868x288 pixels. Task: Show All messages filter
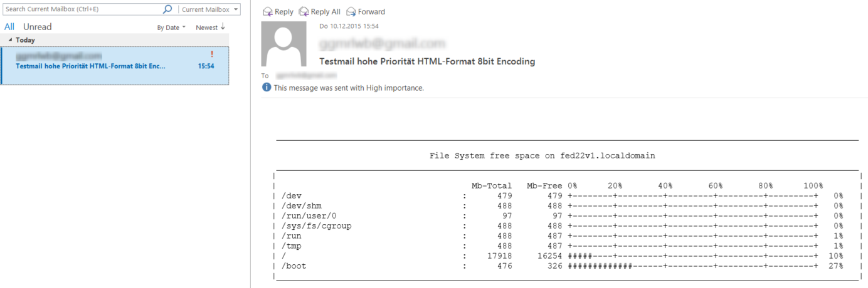(9, 27)
